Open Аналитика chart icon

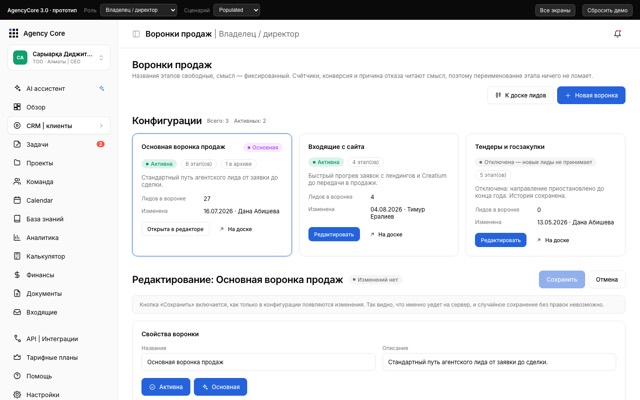point(17,237)
